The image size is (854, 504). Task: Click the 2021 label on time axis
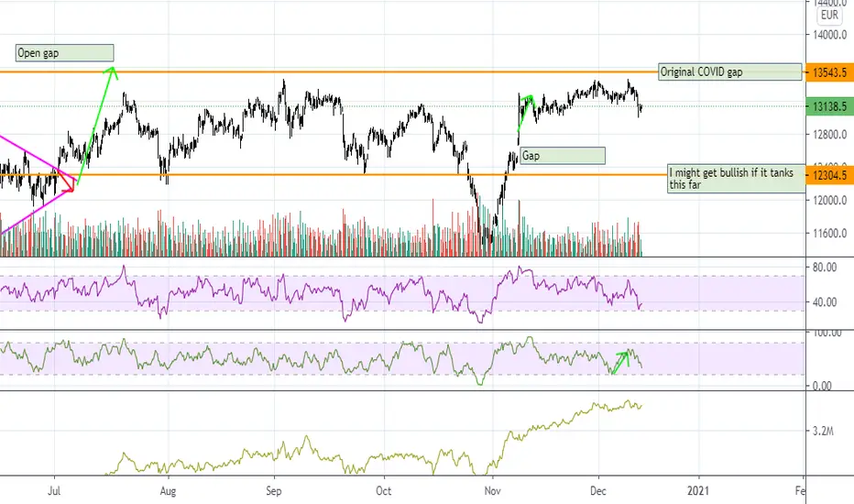pyautogui.click(x=698, y=491)
